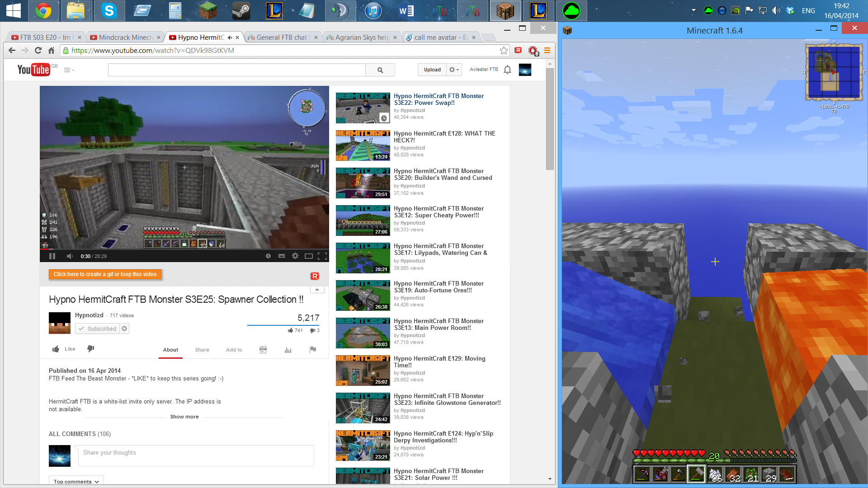Viewport: 868px width, 488px height.
Task: Switch to General FTB chat tab
Action: [282, 38]
